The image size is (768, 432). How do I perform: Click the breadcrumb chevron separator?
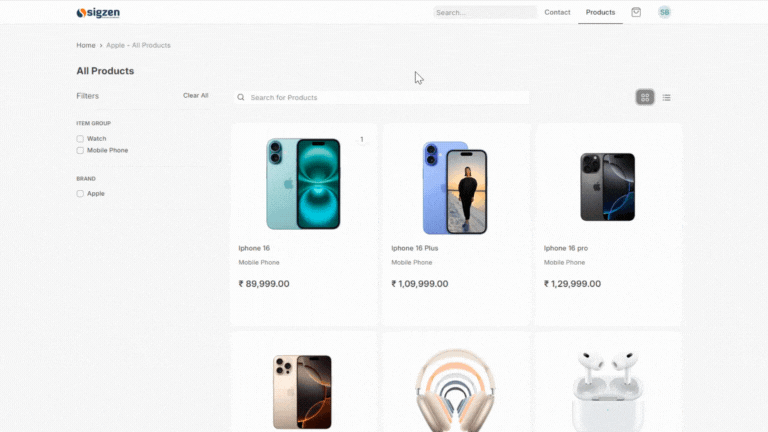click(x=101, y=46)
